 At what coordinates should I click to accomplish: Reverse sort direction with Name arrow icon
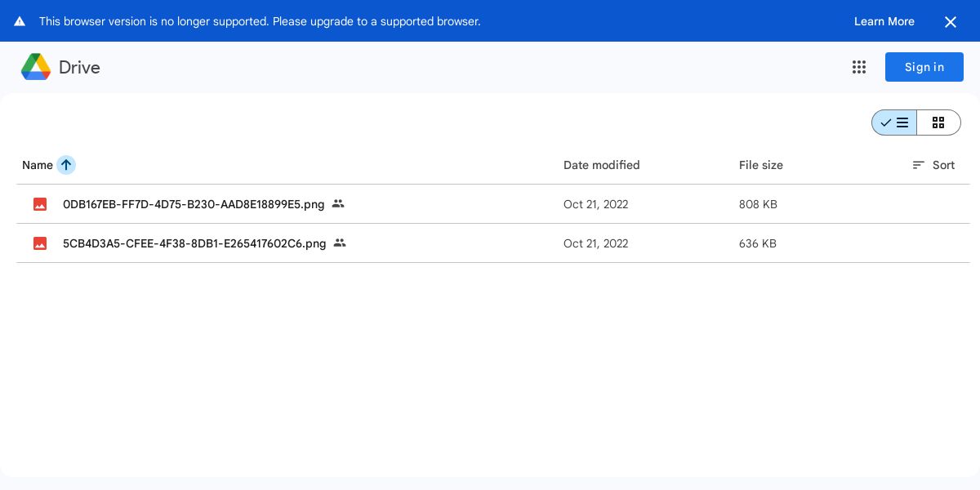(x=66, y=165)
